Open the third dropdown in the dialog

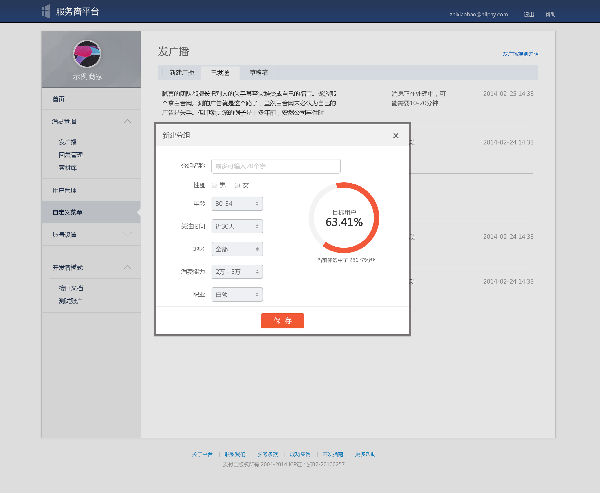(237, 249)
